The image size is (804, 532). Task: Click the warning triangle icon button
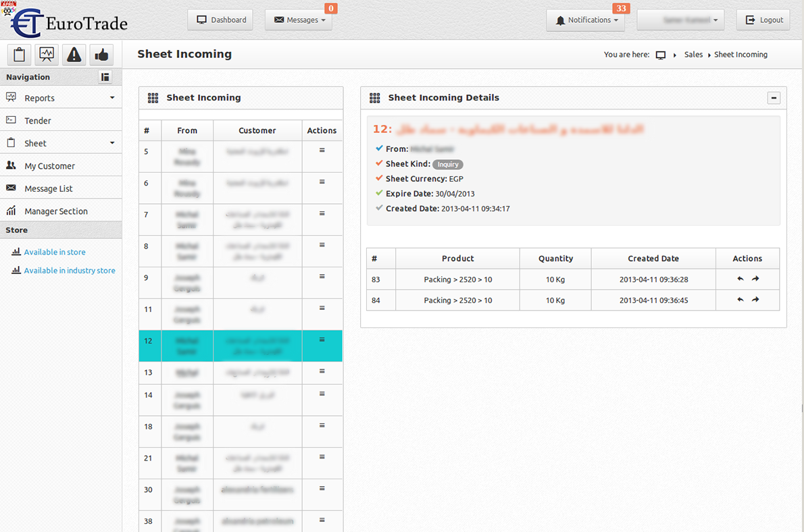[74, 55]
